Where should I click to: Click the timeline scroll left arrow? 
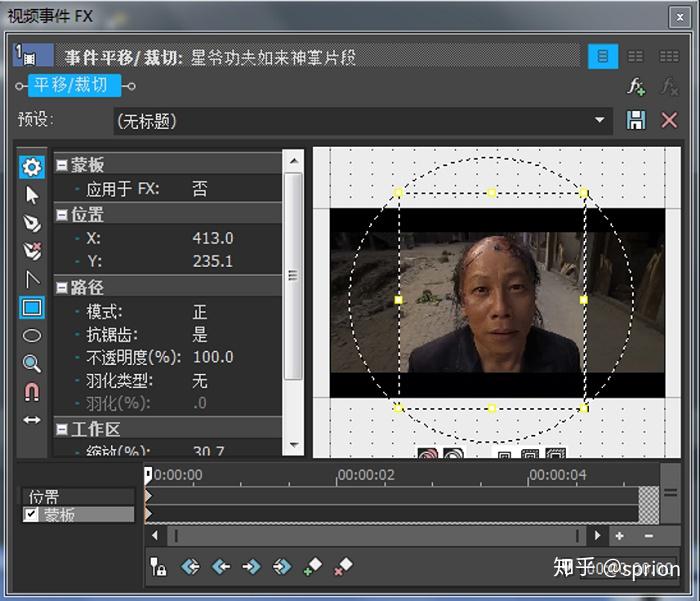[x=154, y=535]
